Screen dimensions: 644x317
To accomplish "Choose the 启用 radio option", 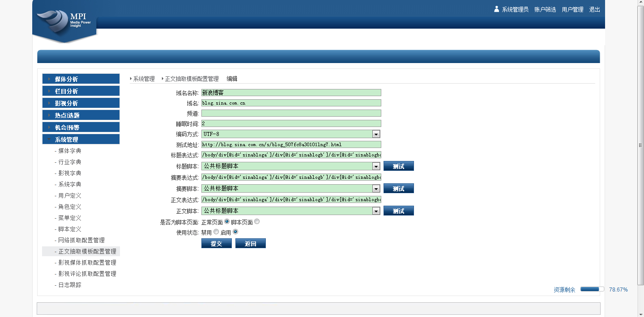I will tap(235, 232).
